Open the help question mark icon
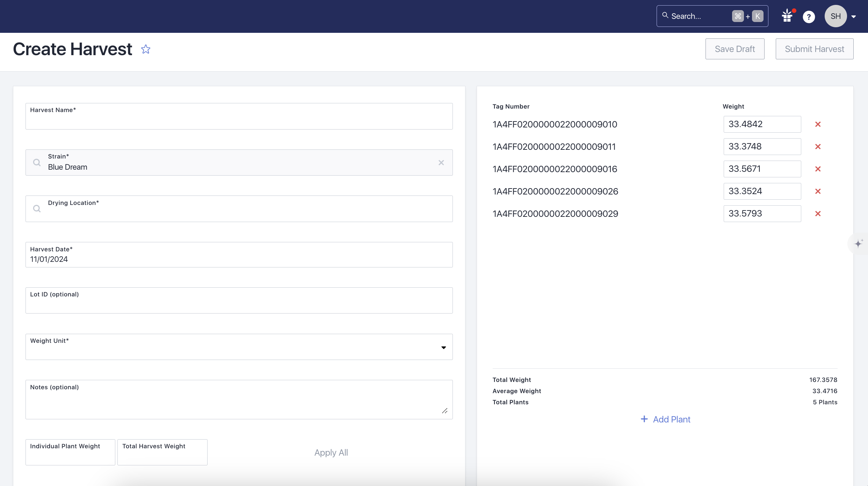868x486 pixels. pyautogui.click(x=809, y=16)
